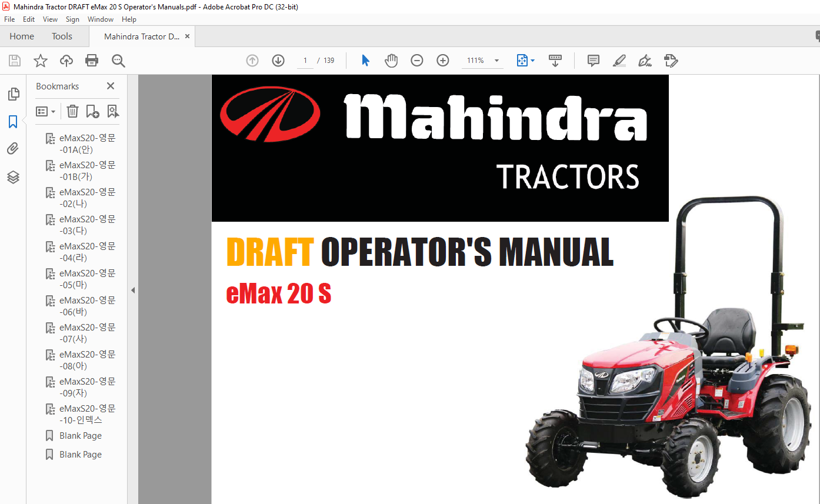Print the document

pos(92,61)
